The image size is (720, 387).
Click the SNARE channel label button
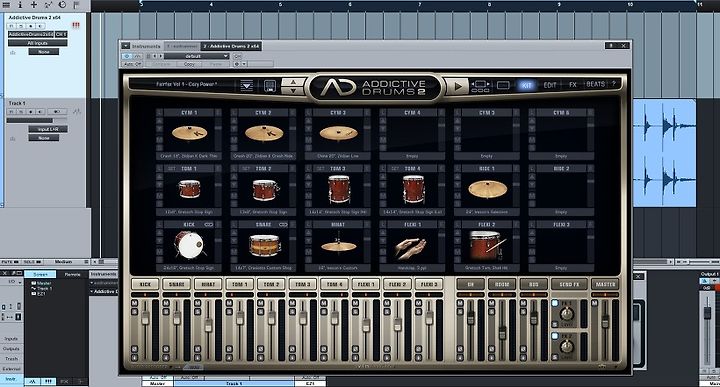pyautogui.click(x=177, y=284)
